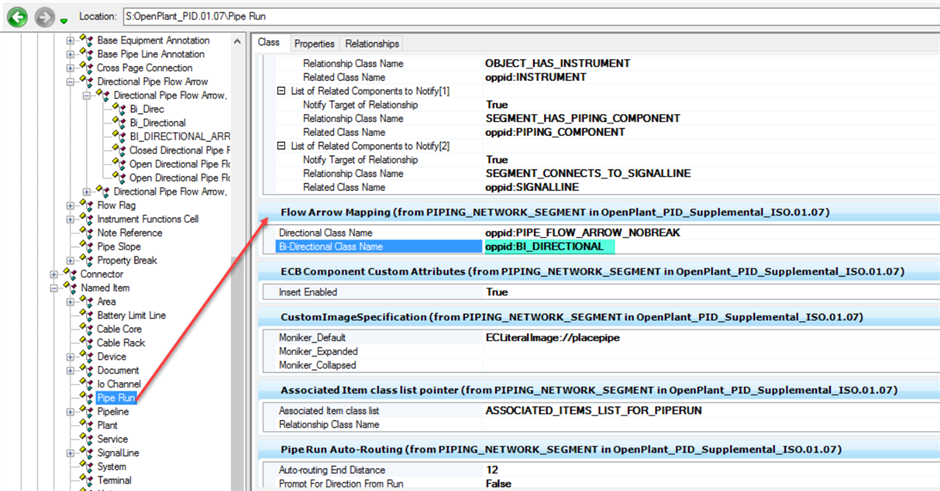Click the Cable Rack class icon
The width and height of the screenshot is (940, 491).
87,343
